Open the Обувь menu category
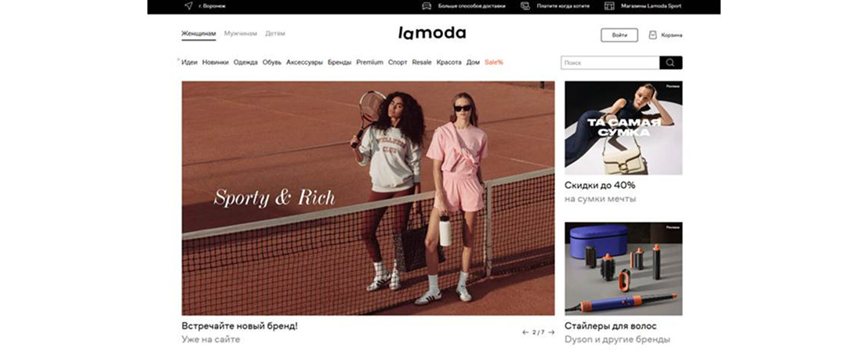Viewport: 868px width, 351px height. click(272, 63)
